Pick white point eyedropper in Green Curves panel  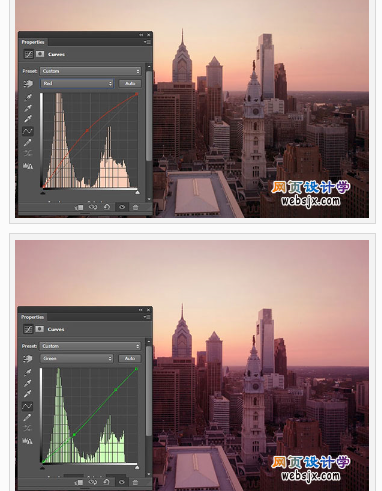click(x=28, y=394)
